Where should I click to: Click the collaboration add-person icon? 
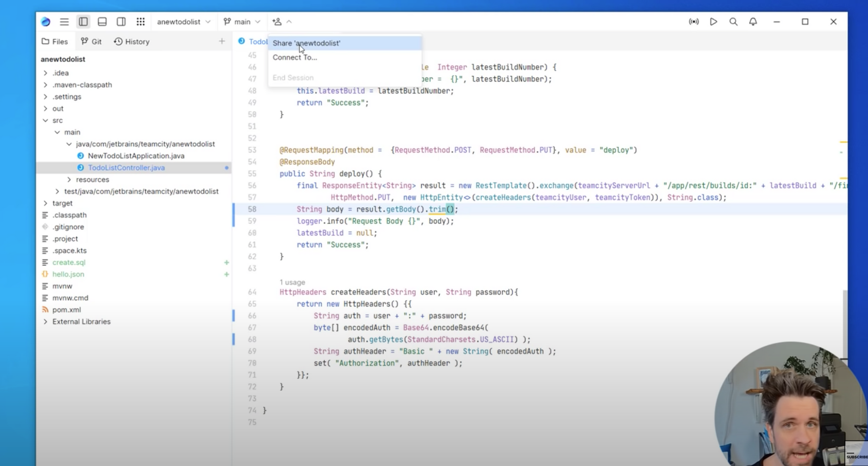pyautogui.click(x=277, y=22)
